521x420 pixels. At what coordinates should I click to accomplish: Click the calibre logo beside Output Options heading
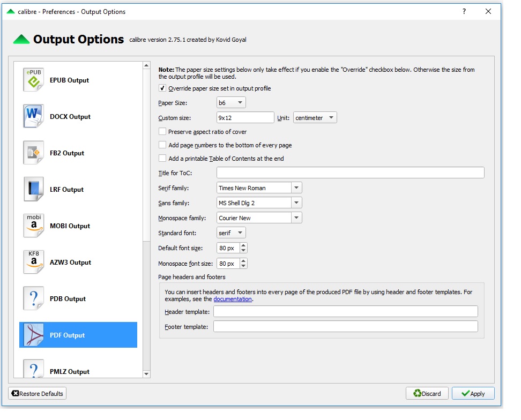21,39
